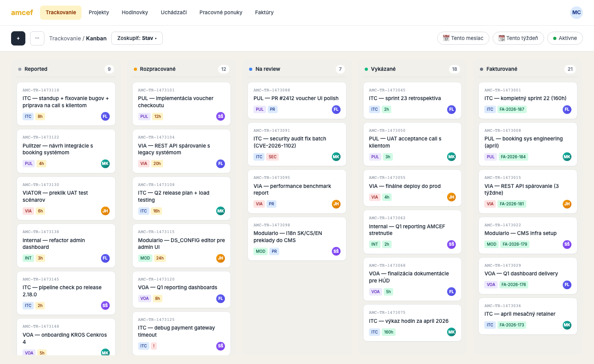Viewport: 594px width, 364px height.
Task: Open the Faktúry tab
Action: click(x=264, y=13)
